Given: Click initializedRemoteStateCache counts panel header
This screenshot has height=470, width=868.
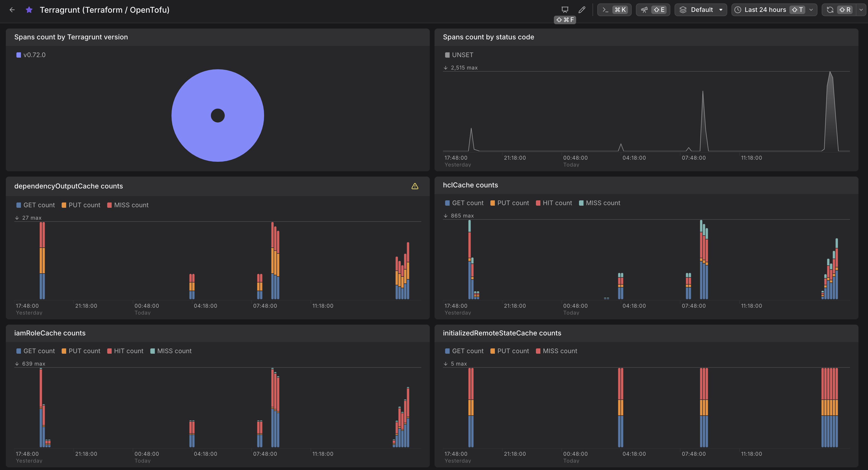Looking at the screenshot, I should [x=502, y=333].
